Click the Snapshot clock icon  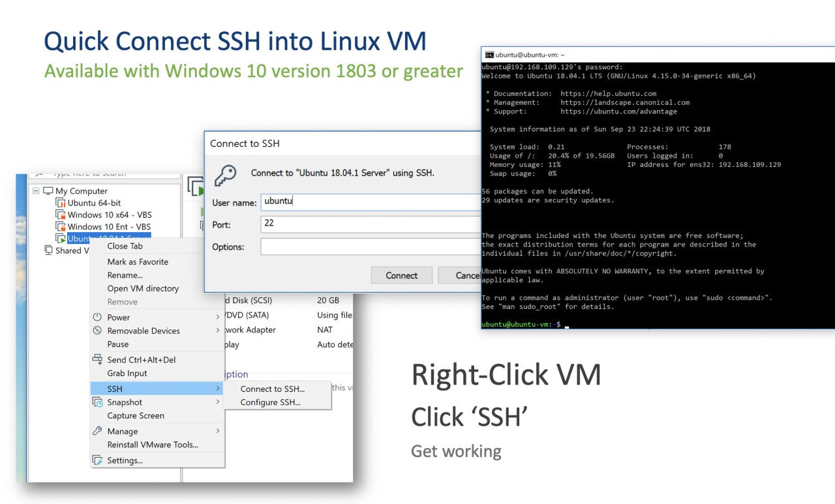point(97,402)
